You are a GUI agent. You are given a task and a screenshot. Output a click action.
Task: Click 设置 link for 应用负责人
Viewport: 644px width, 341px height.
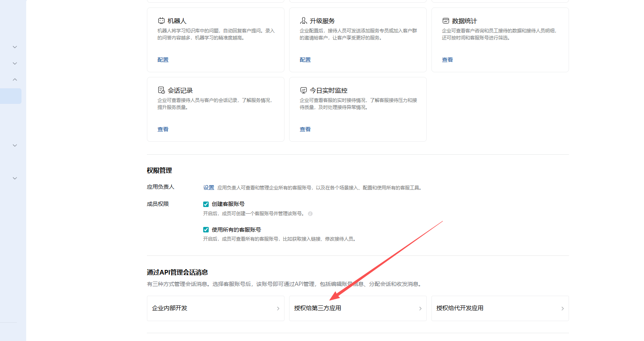(209, 187)
